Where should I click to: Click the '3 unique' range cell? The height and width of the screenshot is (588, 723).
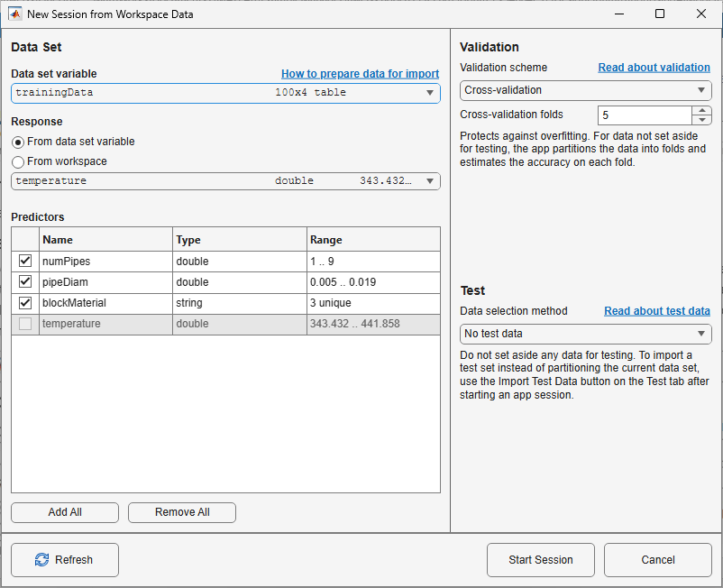pos(373,303)
